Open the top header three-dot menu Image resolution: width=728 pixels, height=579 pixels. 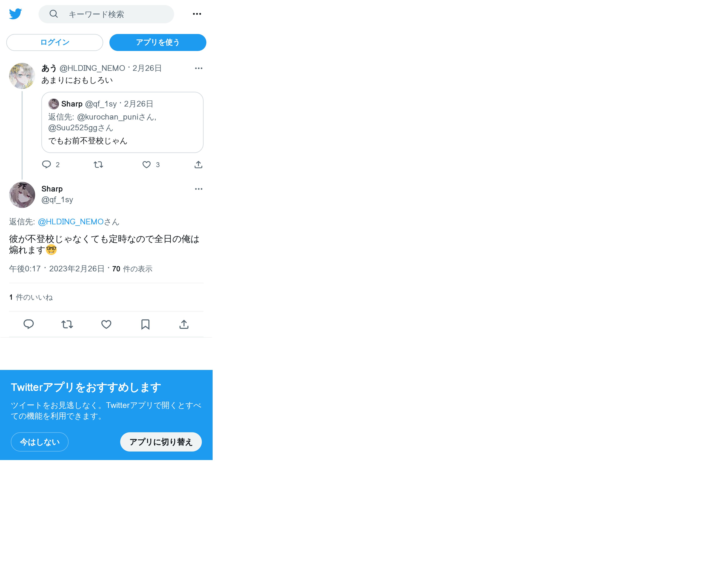pos(197,14)
